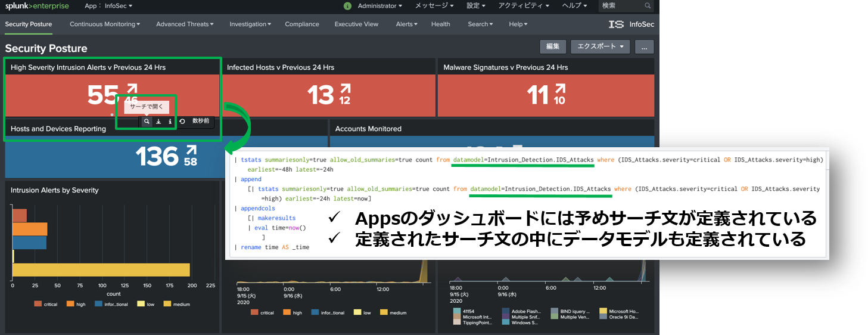Click the high bar in severity chart
The height and width of the screenshot is (335, 868).
pyautogui.click(x=30, y=229)
